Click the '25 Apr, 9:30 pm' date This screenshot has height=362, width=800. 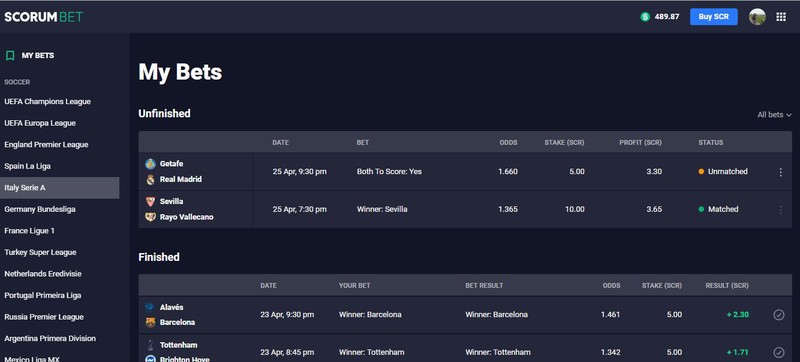[x=299, y=172]
